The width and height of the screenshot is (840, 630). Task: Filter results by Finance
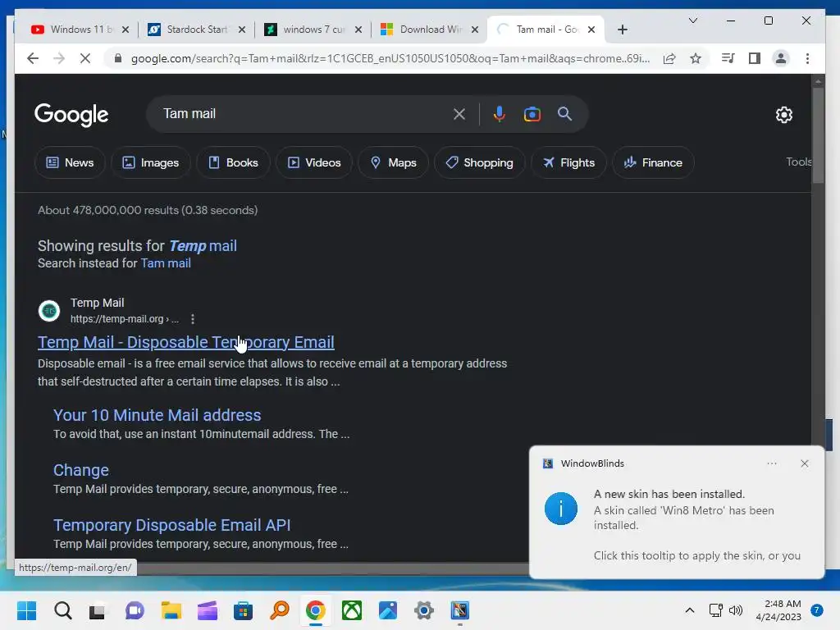click(653, 162)
